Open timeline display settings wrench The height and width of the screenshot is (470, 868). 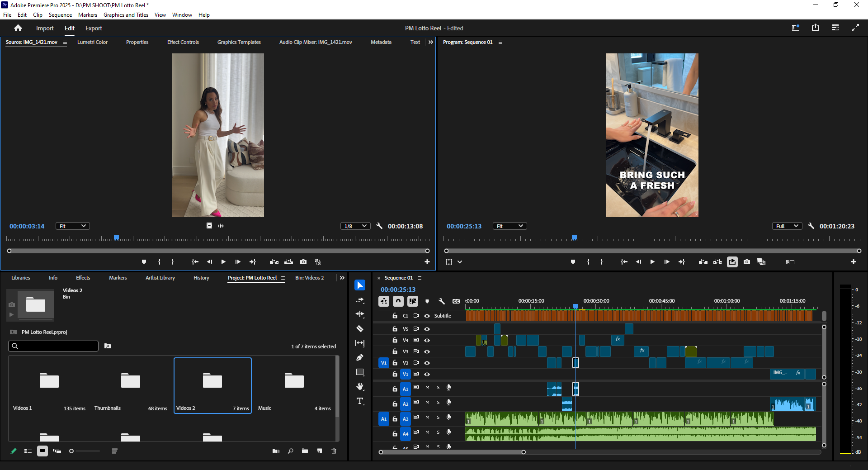442,301
